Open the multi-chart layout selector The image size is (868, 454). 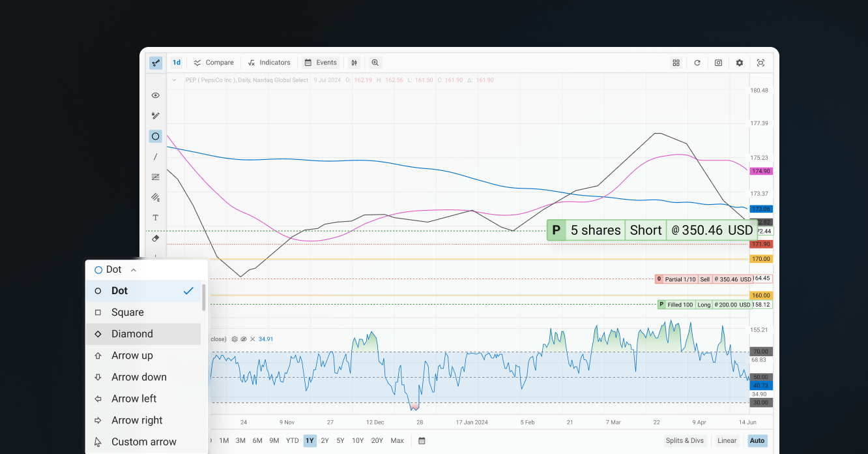(676, 63)
